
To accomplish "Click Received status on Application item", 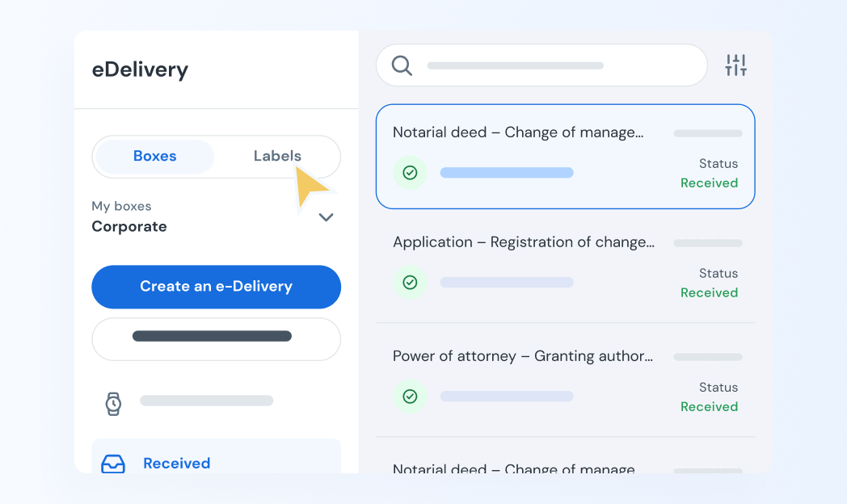I will (x=709, y=293).
